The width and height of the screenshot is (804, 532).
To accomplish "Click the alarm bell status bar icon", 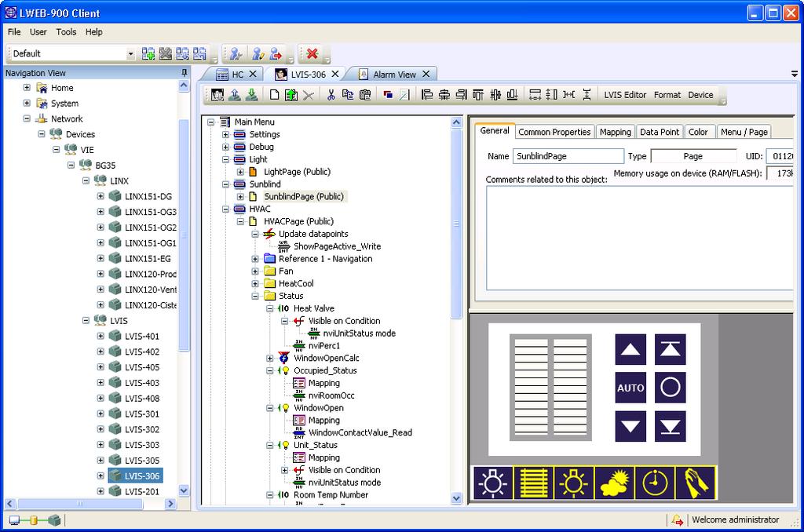I will point(677,519).
